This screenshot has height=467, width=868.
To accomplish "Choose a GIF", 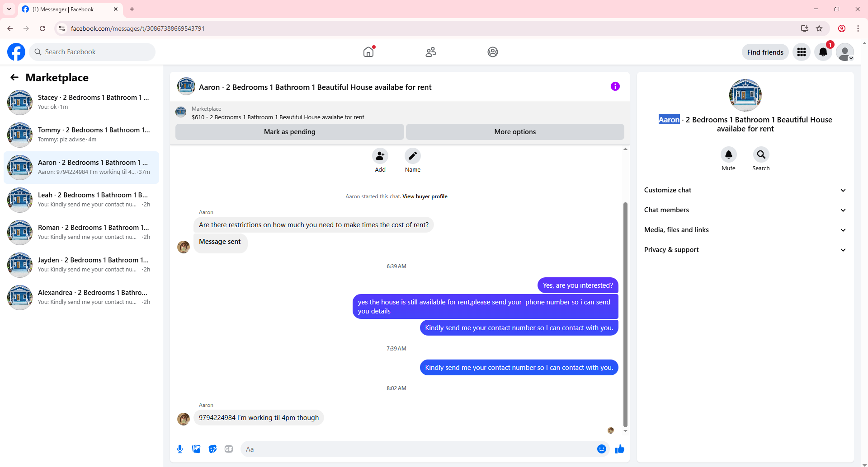I will [229, 449].
